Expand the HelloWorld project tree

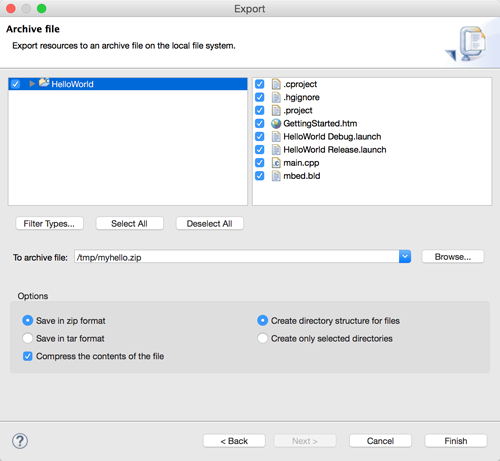(32, 84)
